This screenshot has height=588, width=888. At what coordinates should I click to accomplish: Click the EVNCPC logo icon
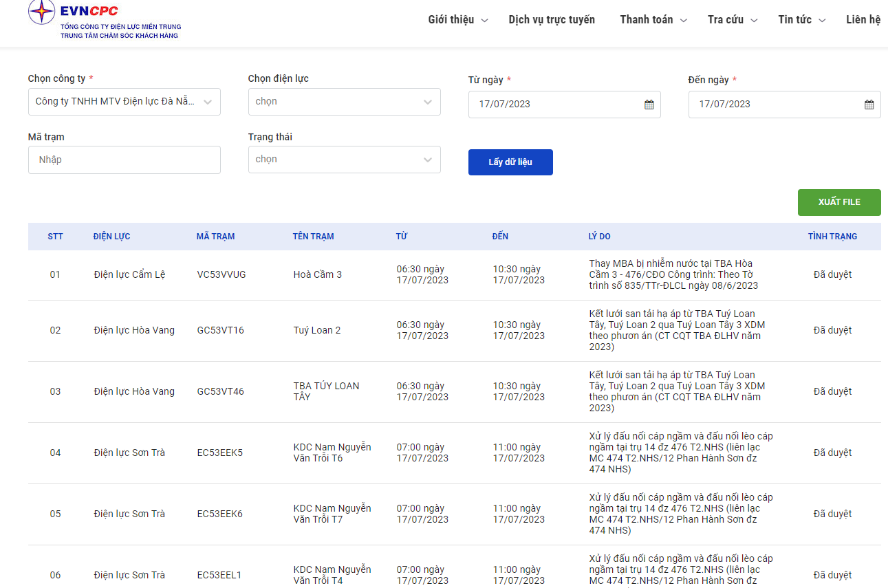(41, 12)
